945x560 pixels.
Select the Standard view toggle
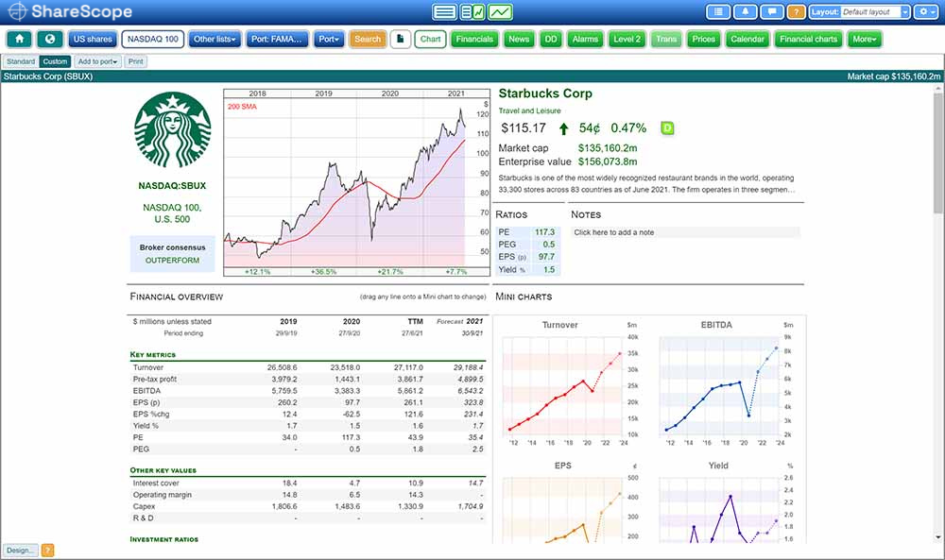tap(21, 61)
